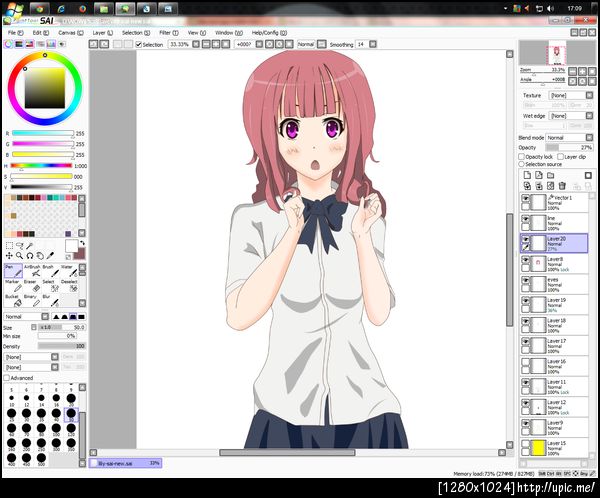Open the Smoothing value dropdown
The image size is (600, 498).
coord(373,44)
